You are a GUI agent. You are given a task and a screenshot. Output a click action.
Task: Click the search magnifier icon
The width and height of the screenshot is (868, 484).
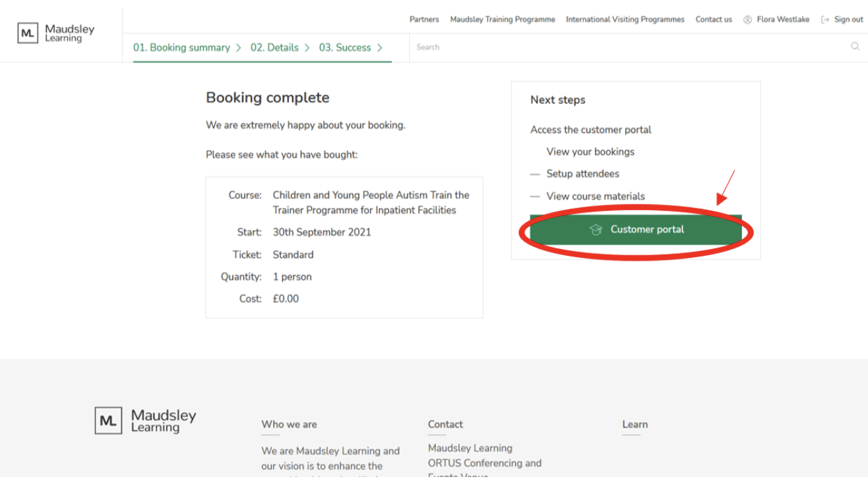[x=855, y=47]
